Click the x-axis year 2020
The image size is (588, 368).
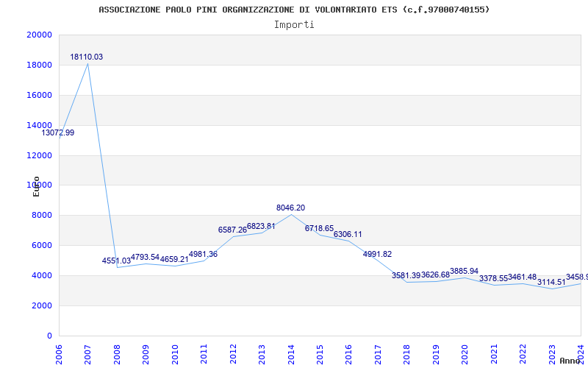click(465, 354)
